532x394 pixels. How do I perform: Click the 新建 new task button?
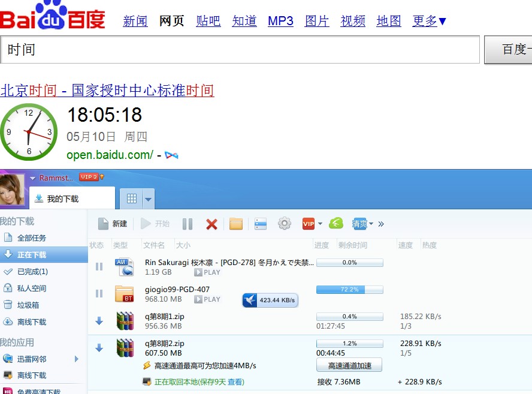113,224
